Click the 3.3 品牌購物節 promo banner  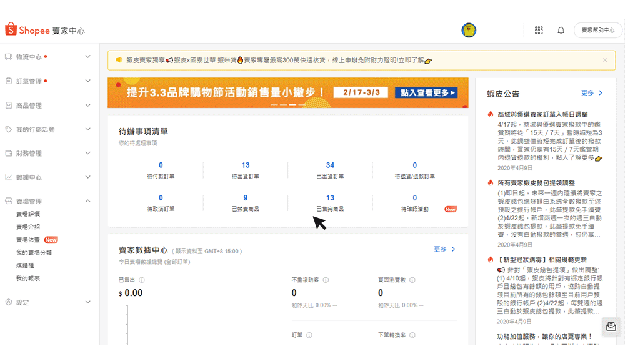287,92
